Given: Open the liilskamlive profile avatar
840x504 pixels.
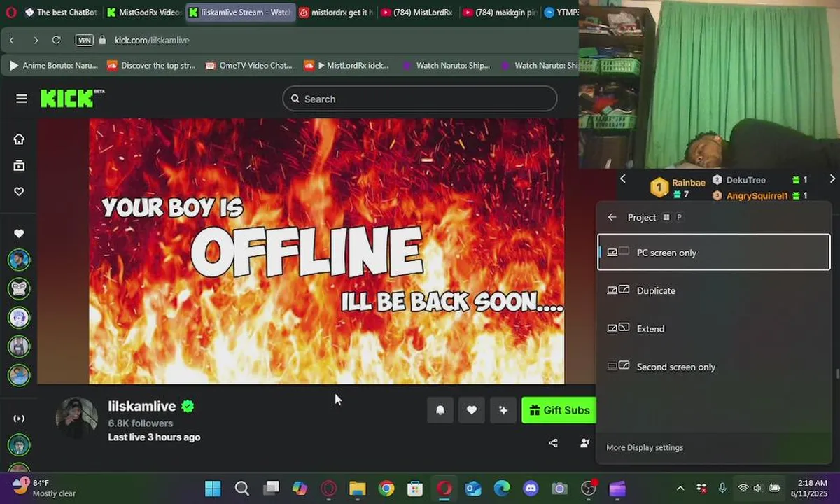Looking at the screenshot, I should [76, 419].
